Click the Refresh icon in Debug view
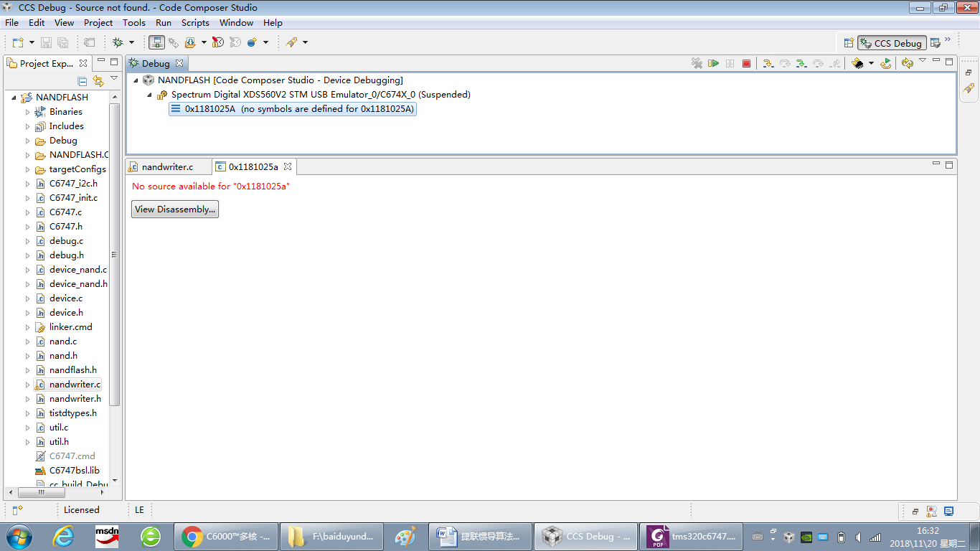The image size is (980, 551). pos(907,63)
